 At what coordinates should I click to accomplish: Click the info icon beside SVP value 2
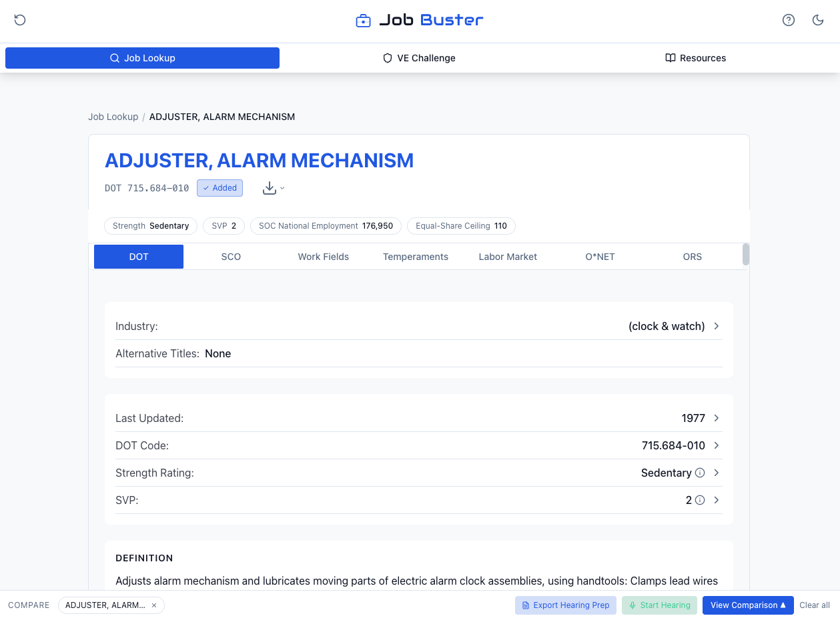(700, 500)
